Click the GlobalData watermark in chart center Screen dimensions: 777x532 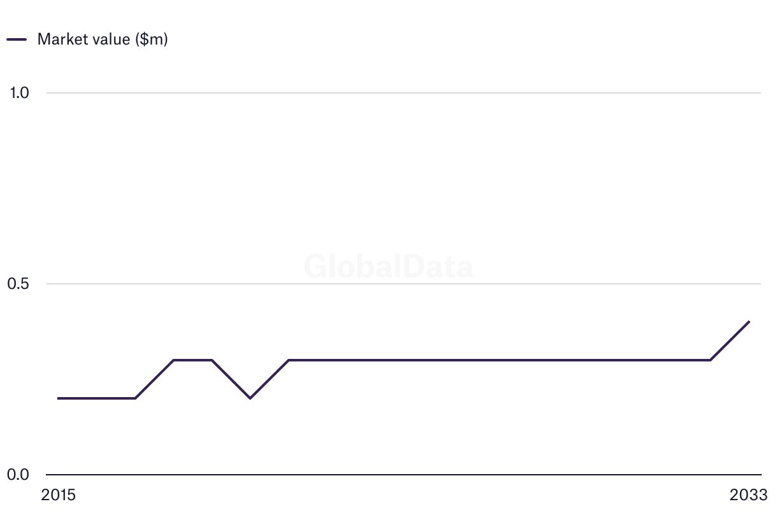(x=388, y=266)
